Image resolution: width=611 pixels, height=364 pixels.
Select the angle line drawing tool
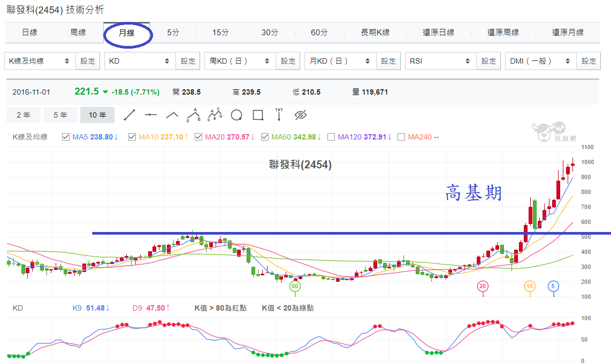pyautogui.click(x=172, y=115)
